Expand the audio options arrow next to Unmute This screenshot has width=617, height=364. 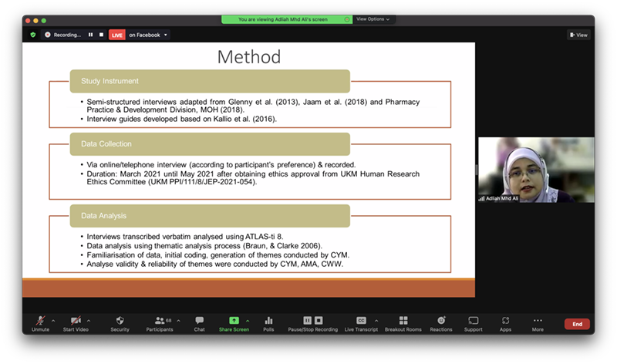(x=52, y=321)
